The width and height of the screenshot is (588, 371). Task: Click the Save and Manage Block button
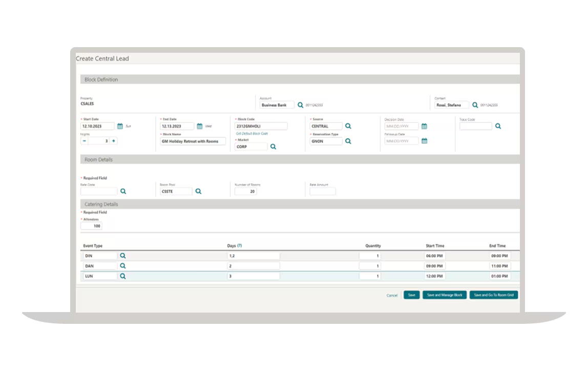(x=444, y=295)
